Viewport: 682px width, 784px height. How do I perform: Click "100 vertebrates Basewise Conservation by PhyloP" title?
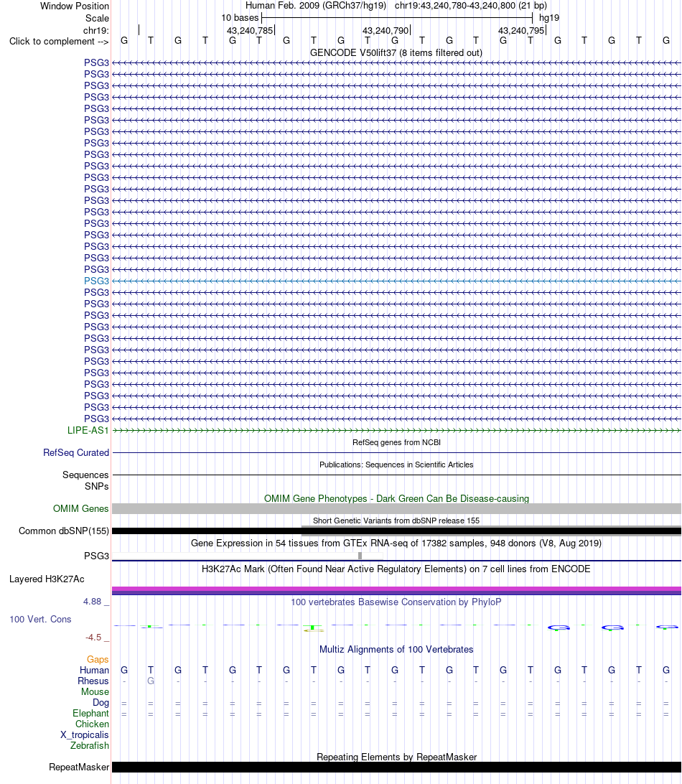pyautogui.click(x=396, y=602)
